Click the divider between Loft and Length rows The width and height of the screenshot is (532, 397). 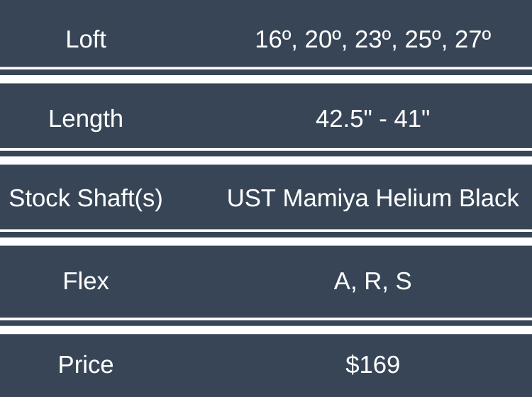click(x=266, y=75)
